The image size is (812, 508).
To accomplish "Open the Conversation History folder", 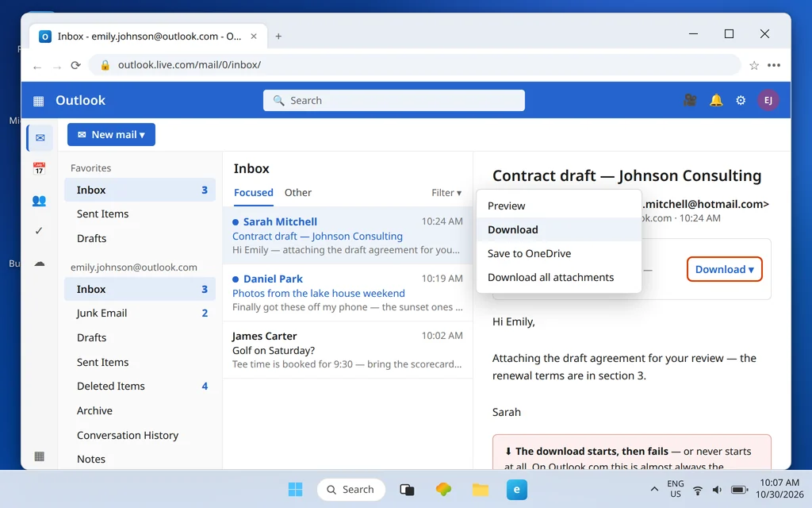I will [x=140, y=436].
